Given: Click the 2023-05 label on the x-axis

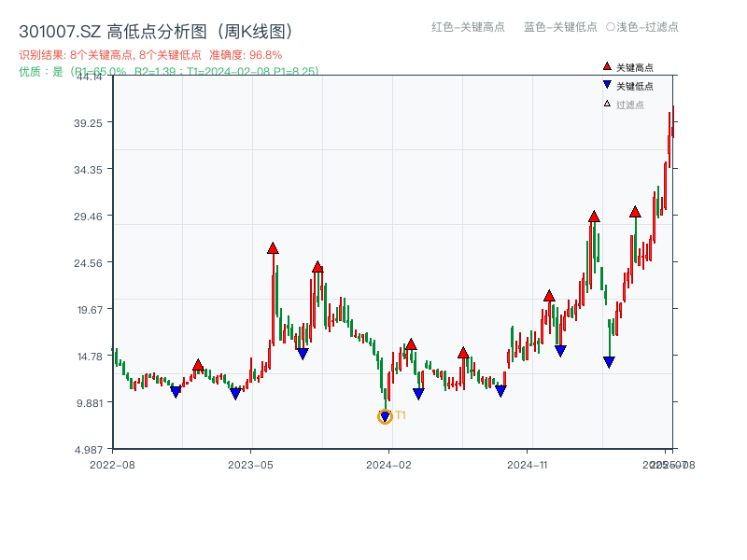Looking at the screenshot, I should 252,463.
